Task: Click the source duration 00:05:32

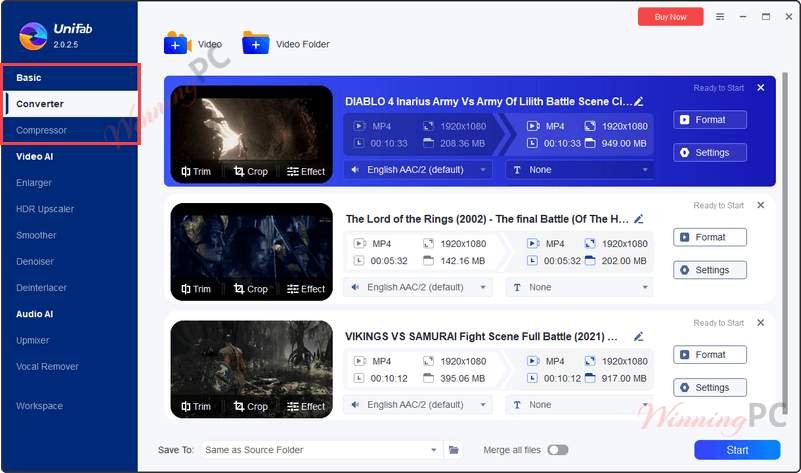Action: [389, 261]
